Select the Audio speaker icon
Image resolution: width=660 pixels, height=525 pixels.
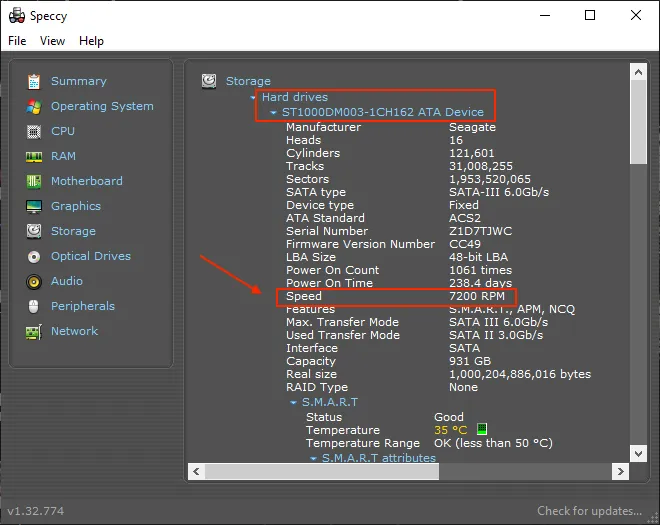point(34,281)
